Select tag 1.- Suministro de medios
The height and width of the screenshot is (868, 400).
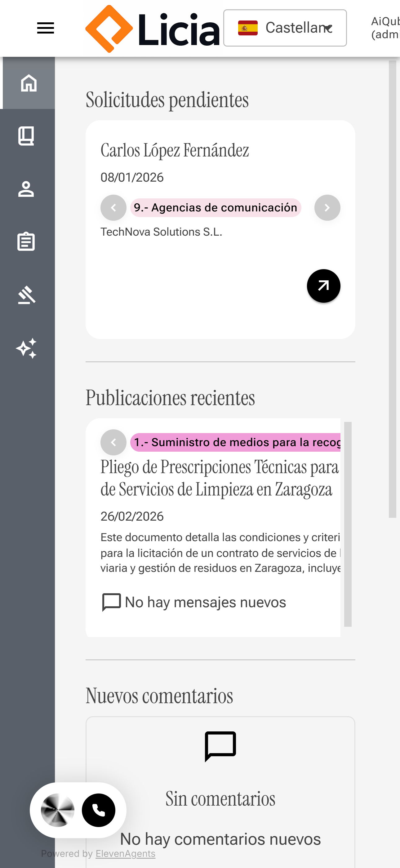click(236, 442)
